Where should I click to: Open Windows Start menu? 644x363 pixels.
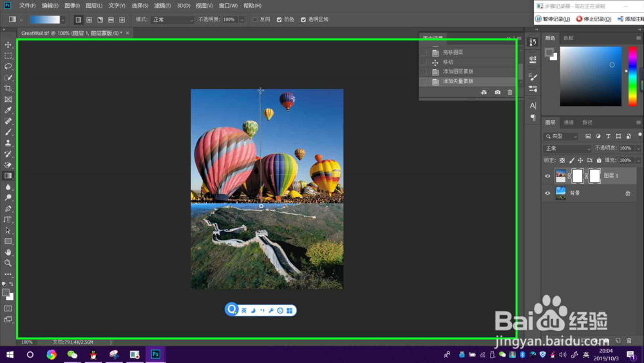pyautogui.click(x=10, y=355)
